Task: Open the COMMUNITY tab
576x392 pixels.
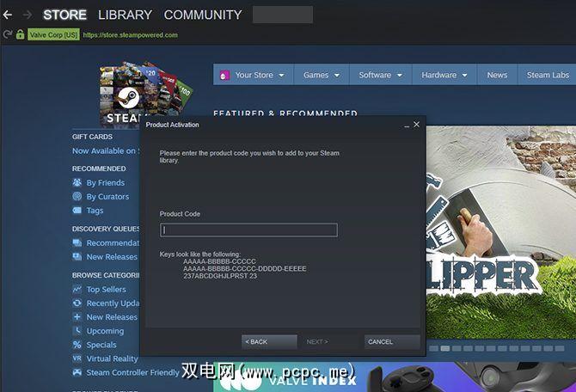Action: [203, 15]
